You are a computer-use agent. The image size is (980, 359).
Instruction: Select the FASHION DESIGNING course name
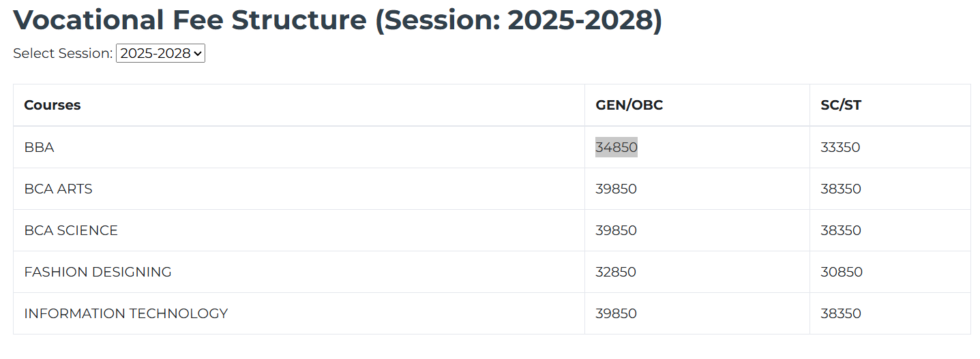(x=98, y=272)
